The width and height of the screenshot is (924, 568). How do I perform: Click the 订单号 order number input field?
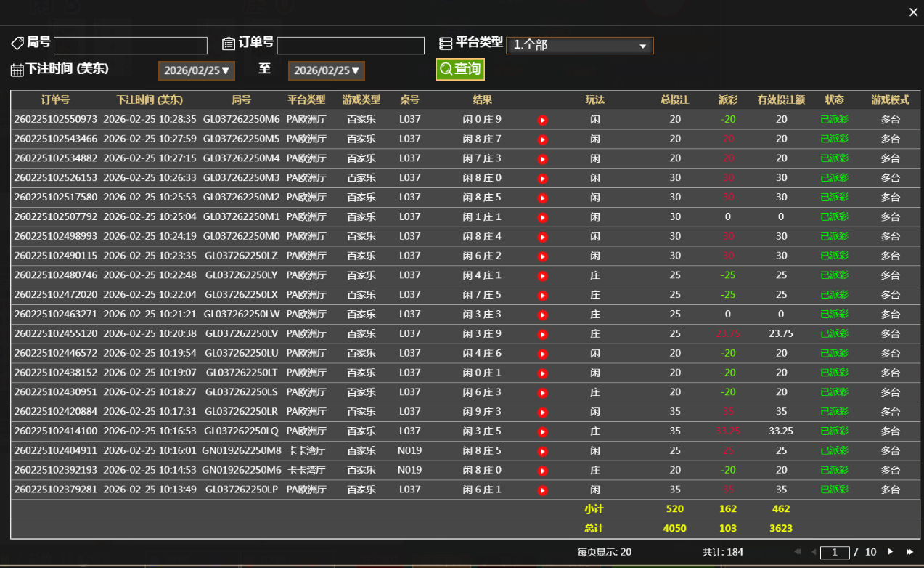coord(350,46)
